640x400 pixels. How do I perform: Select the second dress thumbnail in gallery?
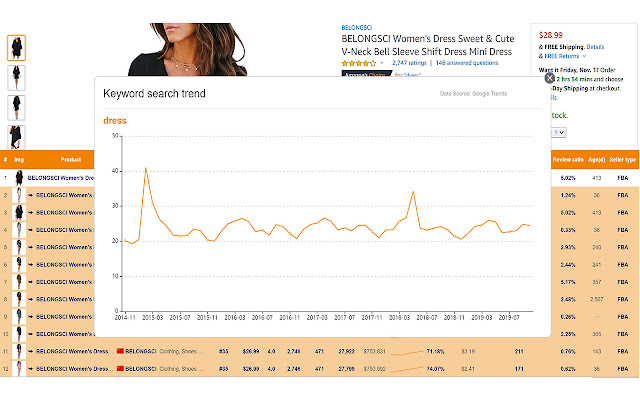(16, 78)
